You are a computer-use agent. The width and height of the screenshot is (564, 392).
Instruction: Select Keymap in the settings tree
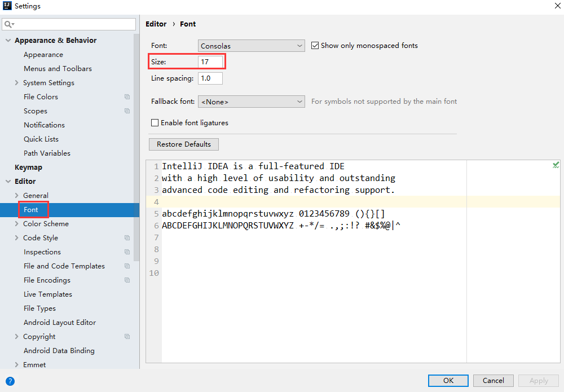coord(28,168)
